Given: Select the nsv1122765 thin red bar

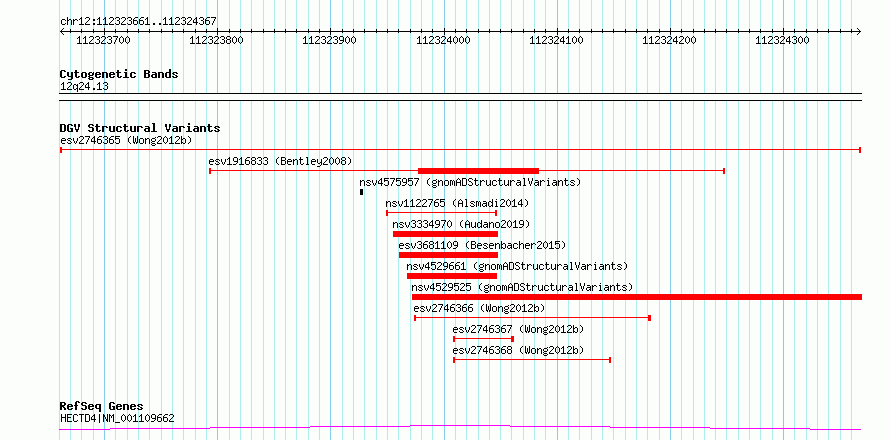Looking at the screenshot, I should (x=442, y=213).
